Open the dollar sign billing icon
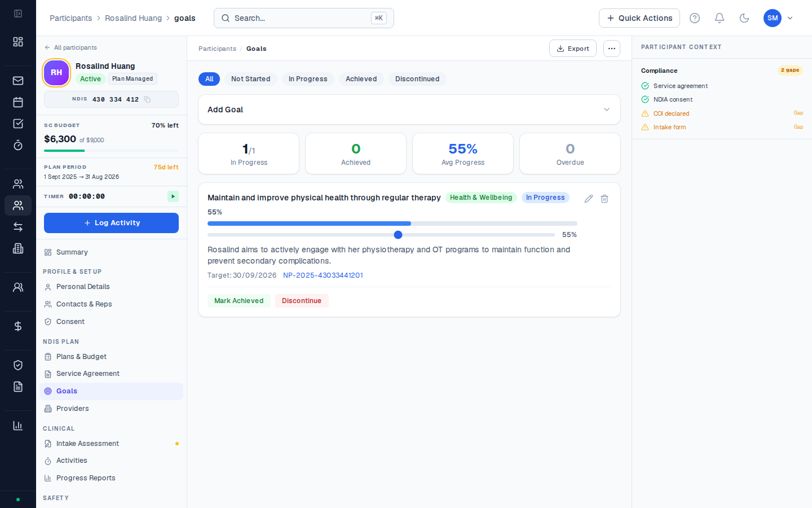Image resolution: width=812 pixels, height=508 pixels. tap(18, 326)
